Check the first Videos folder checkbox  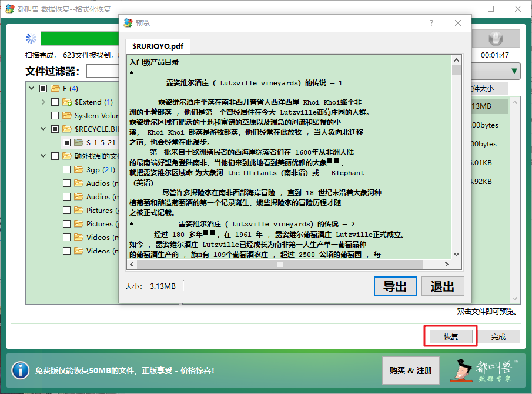(67, 238)
